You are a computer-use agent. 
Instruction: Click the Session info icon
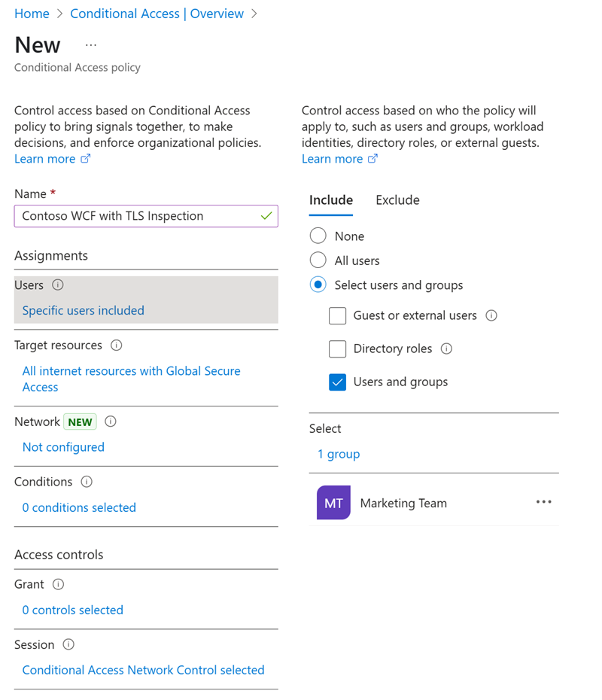[x=66, y=644]
